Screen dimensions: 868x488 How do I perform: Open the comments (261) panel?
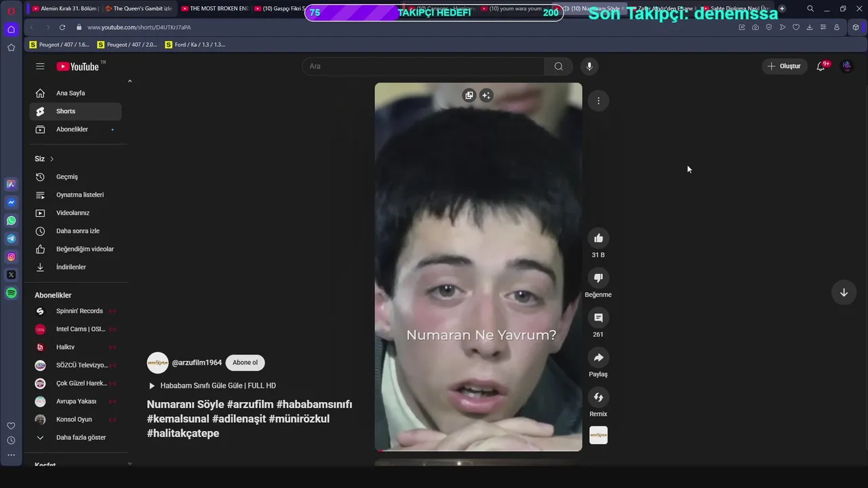[x=598, y=317]
